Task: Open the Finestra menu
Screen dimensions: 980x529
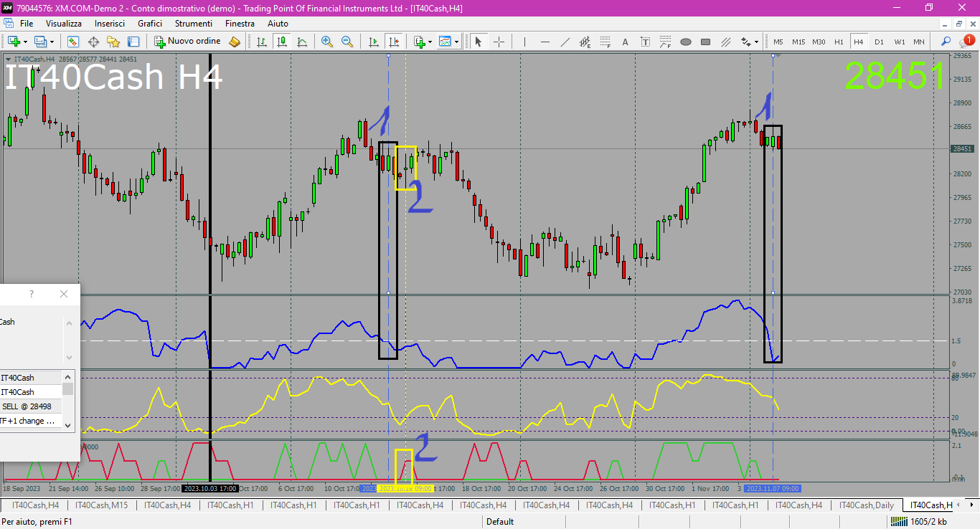Action: [x=240, y=24]
